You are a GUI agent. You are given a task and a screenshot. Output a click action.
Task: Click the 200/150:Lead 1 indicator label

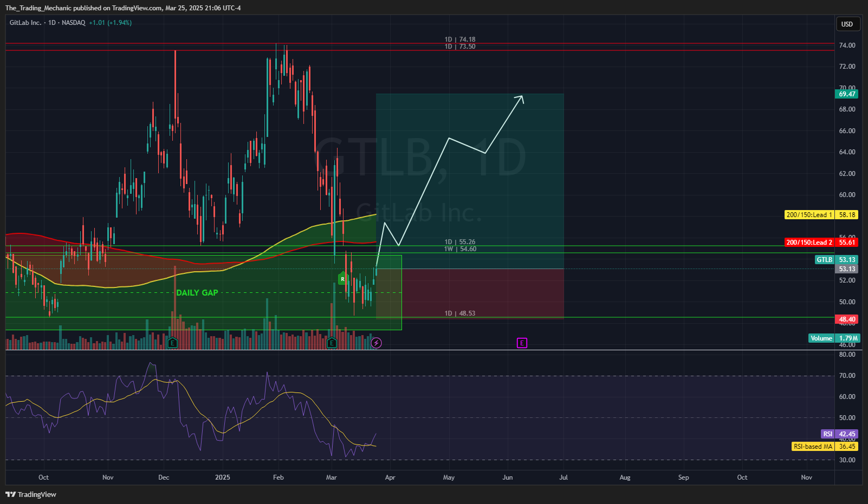click(809, 215)
